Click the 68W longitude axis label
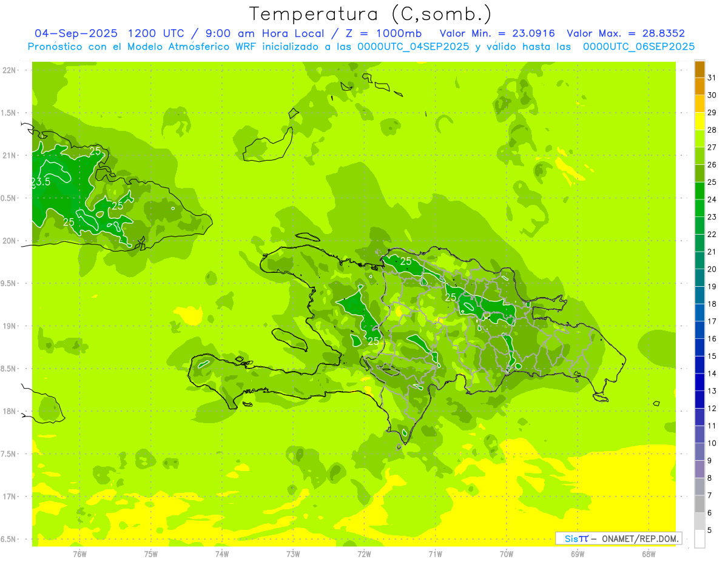 point(648,554)
